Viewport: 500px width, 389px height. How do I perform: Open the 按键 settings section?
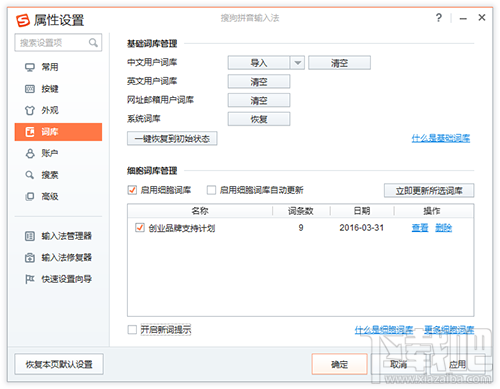pyautogui.click(x=58, y=89)
